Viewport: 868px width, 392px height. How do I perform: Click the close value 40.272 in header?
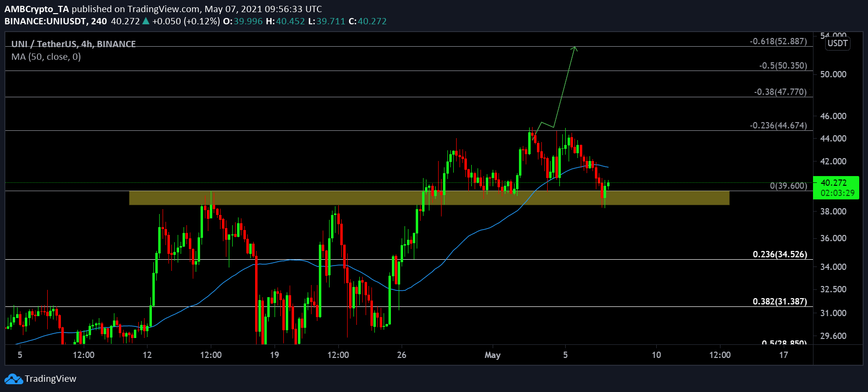[x=372, y=21]
